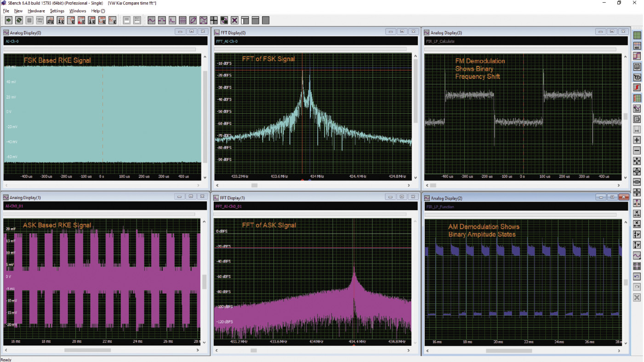The height and width of the screenshot is (362, 644).
Task: Click the horizontal scrollbar thumb in FFT Display(0)
Action: (254, 185)
